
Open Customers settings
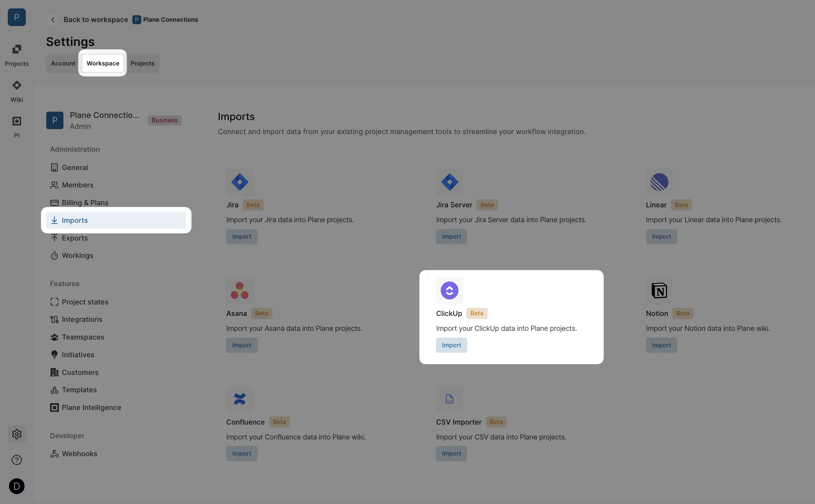point(116,372)
